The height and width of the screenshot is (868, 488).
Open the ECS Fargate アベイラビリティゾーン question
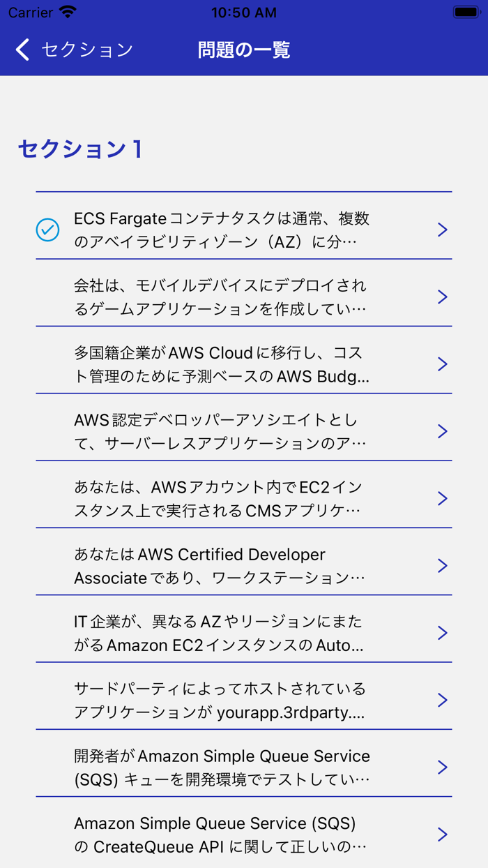(244, 230)
